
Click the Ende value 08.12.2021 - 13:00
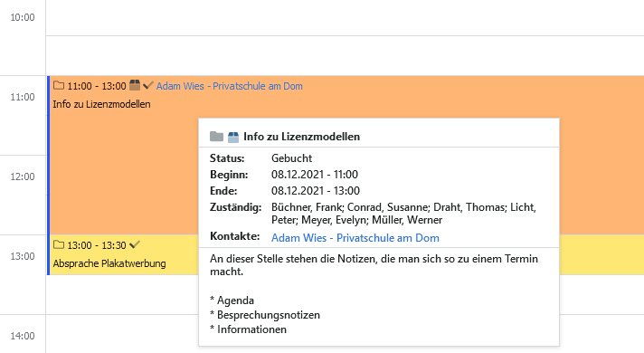coord(316,191)
